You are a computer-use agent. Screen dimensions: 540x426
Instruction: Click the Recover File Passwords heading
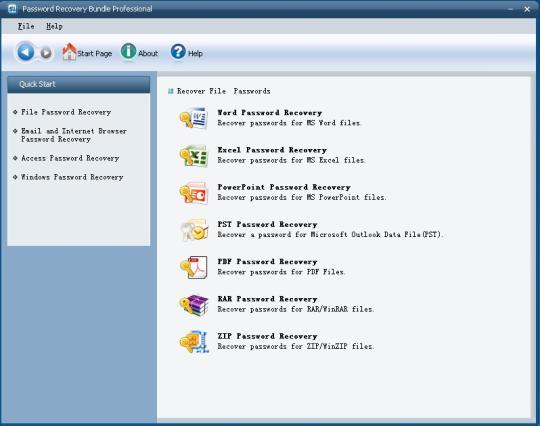[x=224, y=91]
